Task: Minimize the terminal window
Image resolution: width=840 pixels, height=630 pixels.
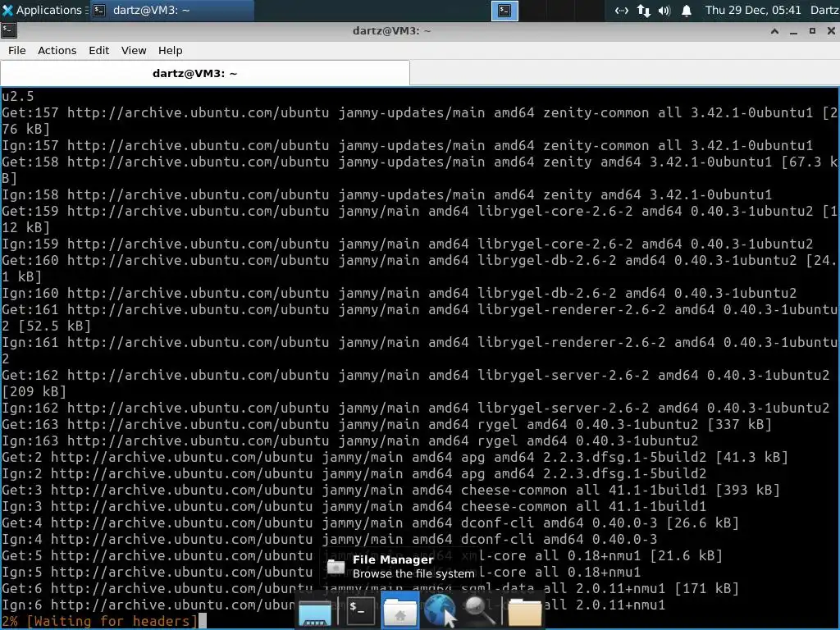Action: (793, 31)
